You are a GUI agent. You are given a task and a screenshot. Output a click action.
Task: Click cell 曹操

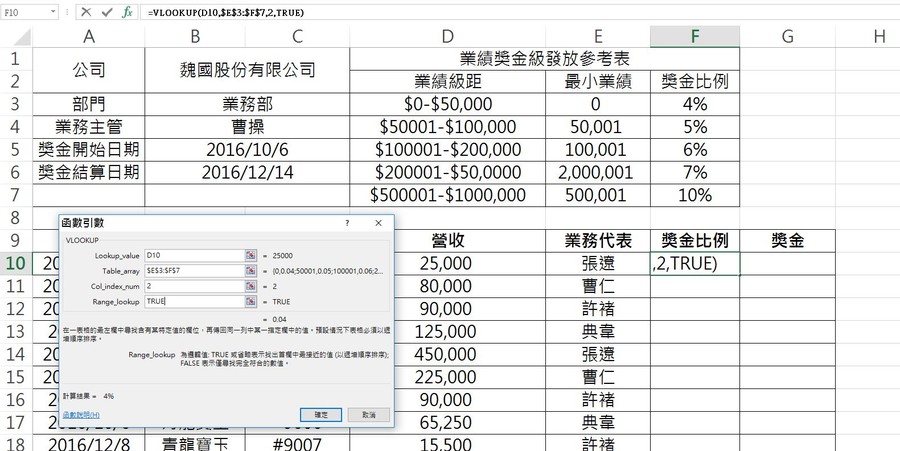[247, 127]
